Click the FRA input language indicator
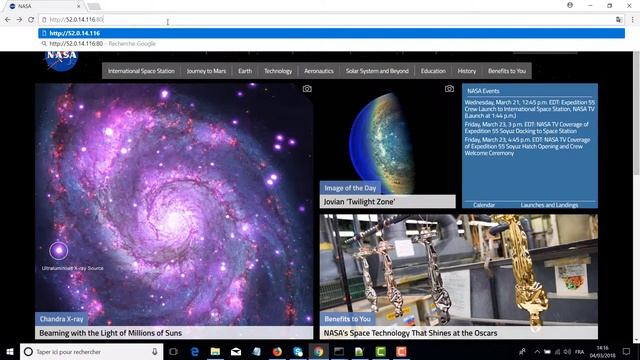 (579, 352)
